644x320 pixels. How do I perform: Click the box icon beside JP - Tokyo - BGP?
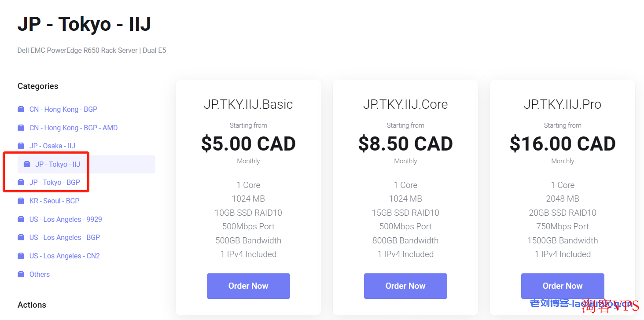point(21,182)
